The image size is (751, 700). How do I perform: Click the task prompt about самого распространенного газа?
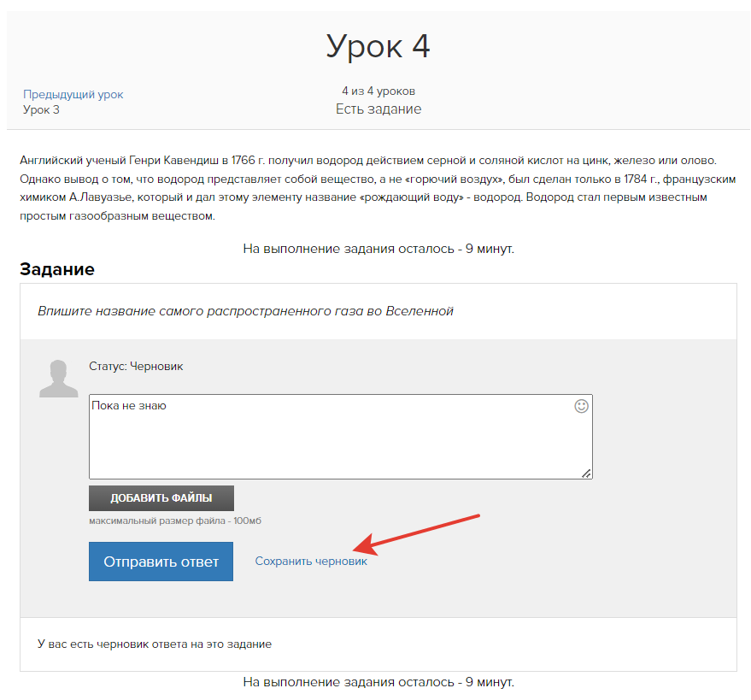click(246, 311)
